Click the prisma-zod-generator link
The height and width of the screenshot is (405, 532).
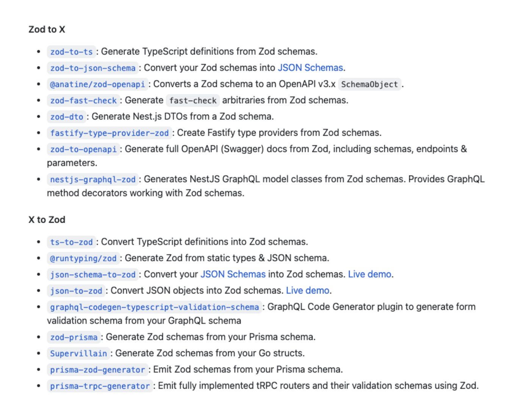tap(97, 370)
